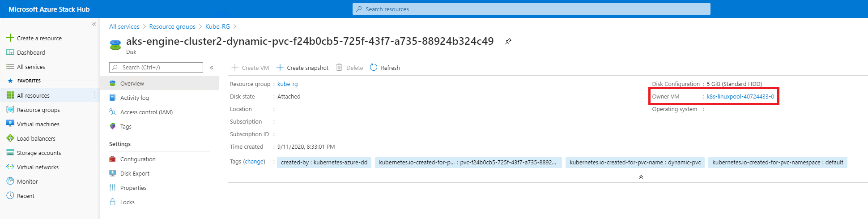Screen dimensions: 868x219
Task: Select Disk Export under Settings
Action: point(135,173)
